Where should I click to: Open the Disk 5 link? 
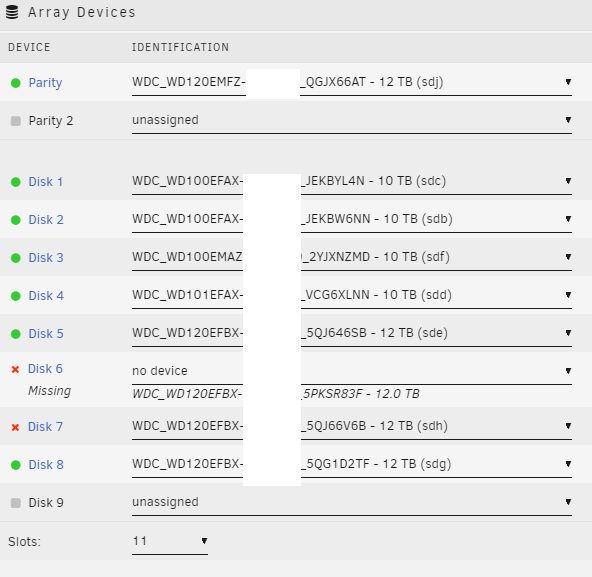pos(46,334)
